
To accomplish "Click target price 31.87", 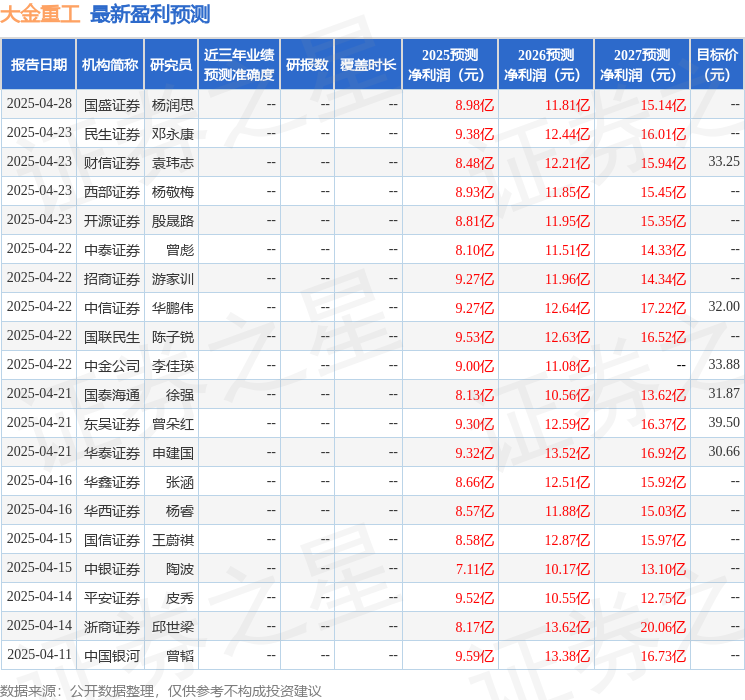I will 724,393.
